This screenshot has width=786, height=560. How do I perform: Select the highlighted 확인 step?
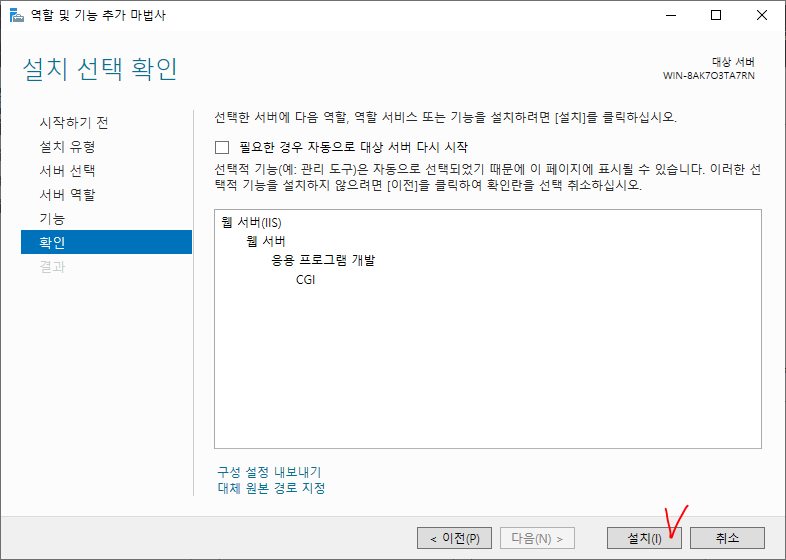point(106,242)
